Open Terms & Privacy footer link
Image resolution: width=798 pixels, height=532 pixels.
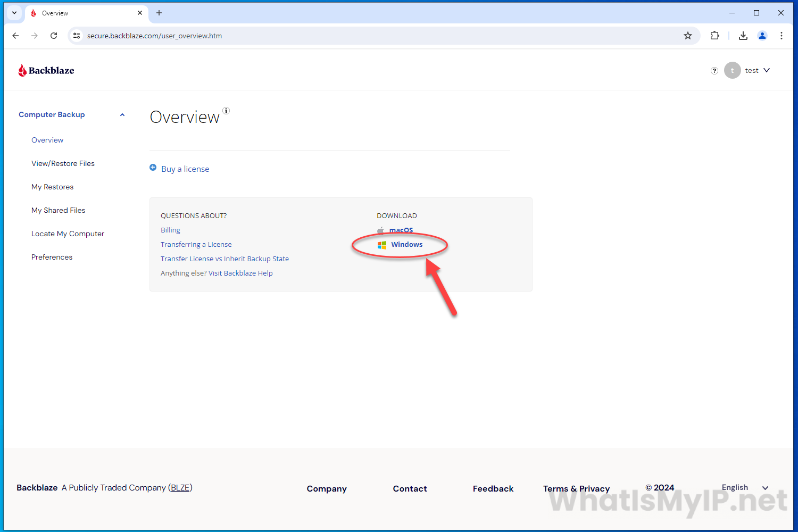click(x=576, y=488)
